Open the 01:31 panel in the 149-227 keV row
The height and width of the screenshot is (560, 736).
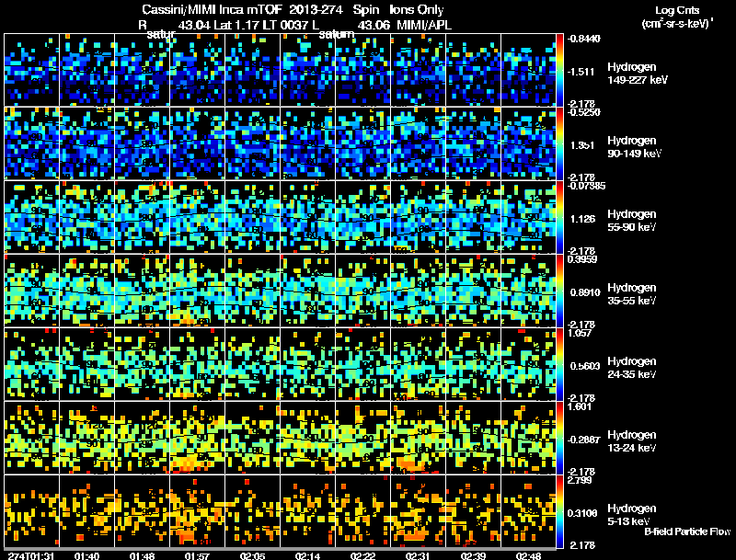[31, 70]
